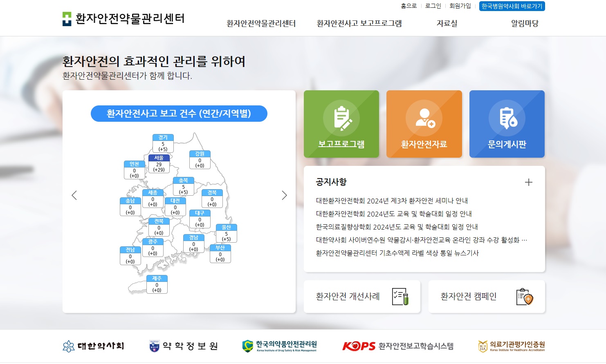The height and width of the screenshot is (364, 606).
Task: Open the 약학정보원 logo link
Action: [x=184, y=346]
